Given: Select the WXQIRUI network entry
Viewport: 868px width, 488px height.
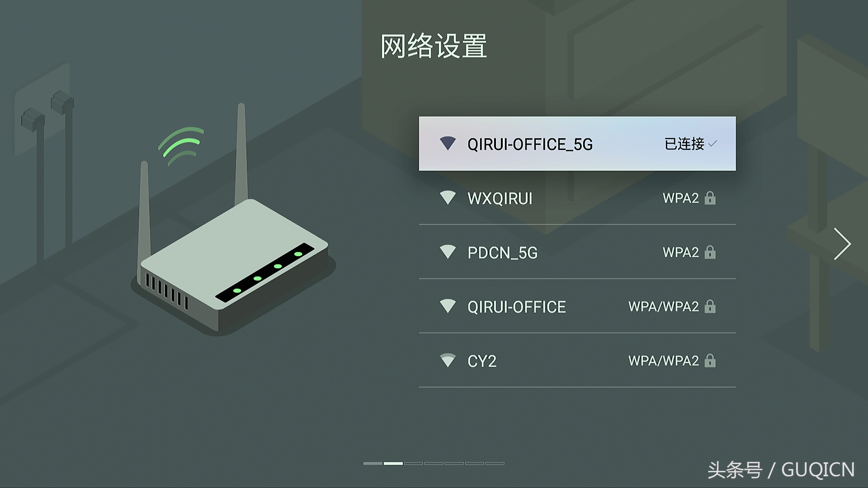Looking at the screenshot, I should (x=577, y=198).
